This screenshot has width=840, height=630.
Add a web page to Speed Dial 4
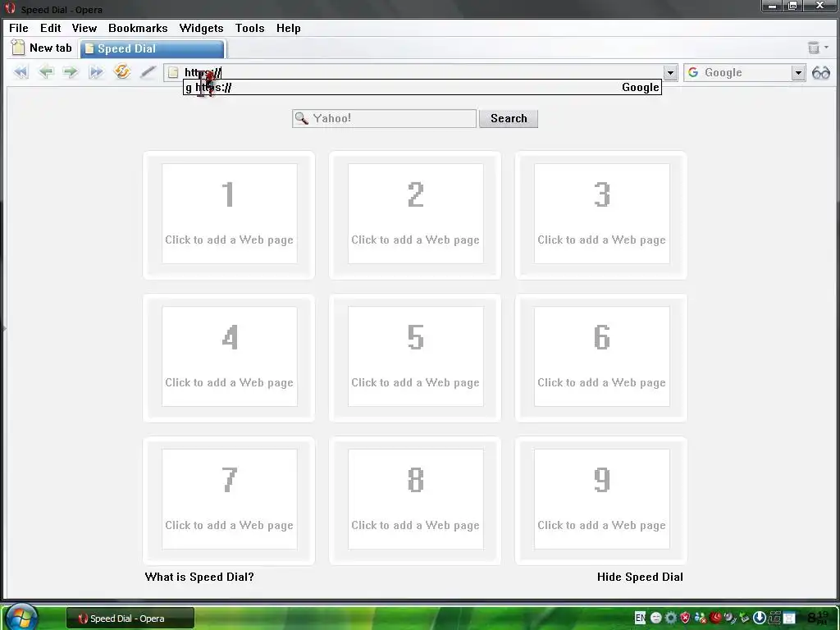click(x=230, y=356)
